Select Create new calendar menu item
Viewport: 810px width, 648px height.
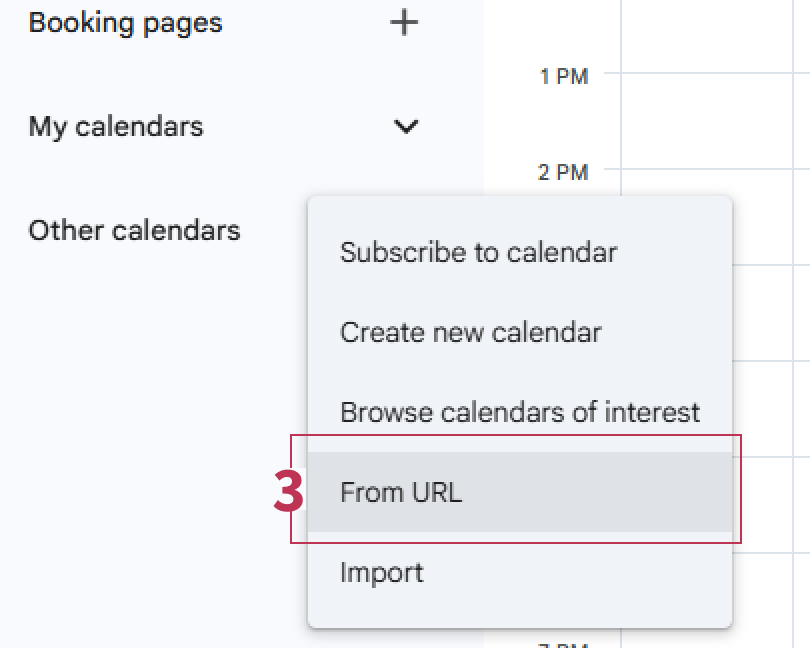[470, 332]
